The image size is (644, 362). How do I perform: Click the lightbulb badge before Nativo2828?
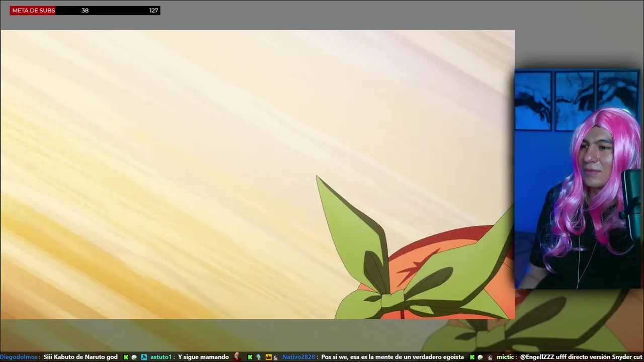tap(259, 357)
